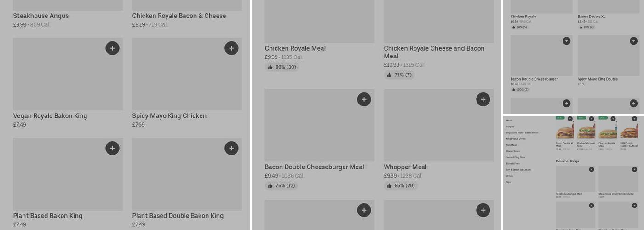
Task: Add Spicy Mayo King Double to basket
Action: coord(633,41)
